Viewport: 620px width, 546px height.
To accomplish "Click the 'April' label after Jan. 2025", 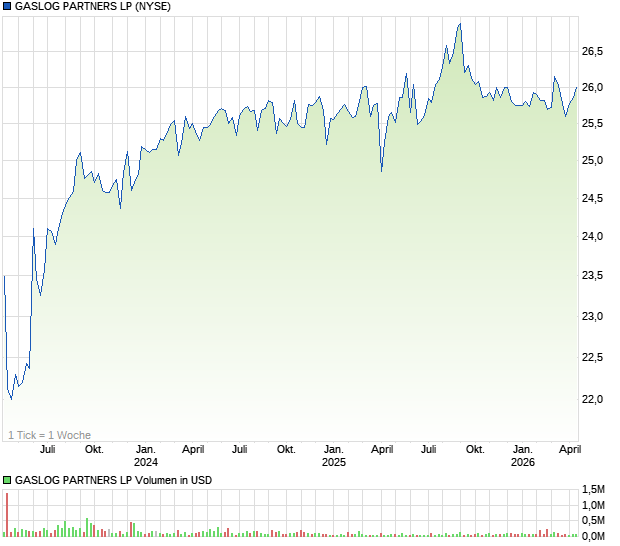I will tap(382, 450).
